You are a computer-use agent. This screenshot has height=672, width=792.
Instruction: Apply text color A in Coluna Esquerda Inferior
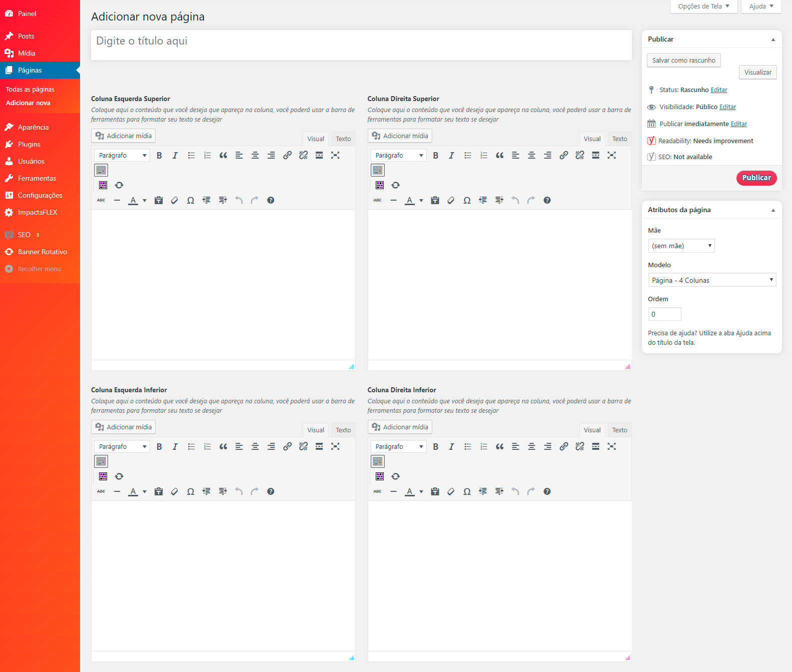(133, 491)
